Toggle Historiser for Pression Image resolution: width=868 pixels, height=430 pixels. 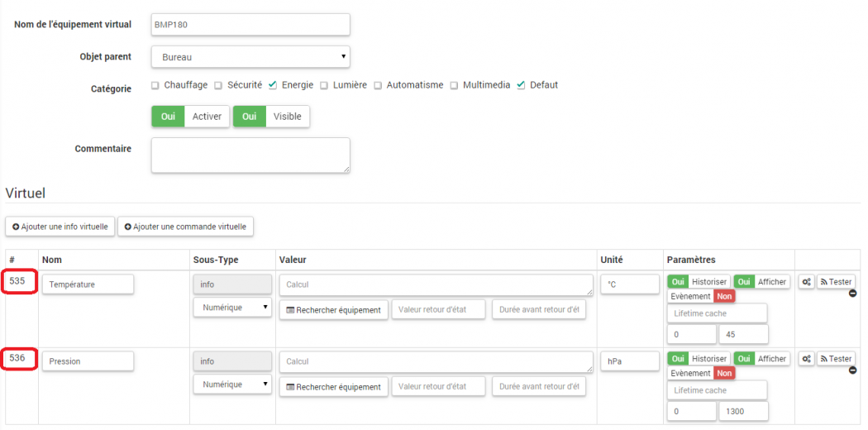click(x=699, y=359)
